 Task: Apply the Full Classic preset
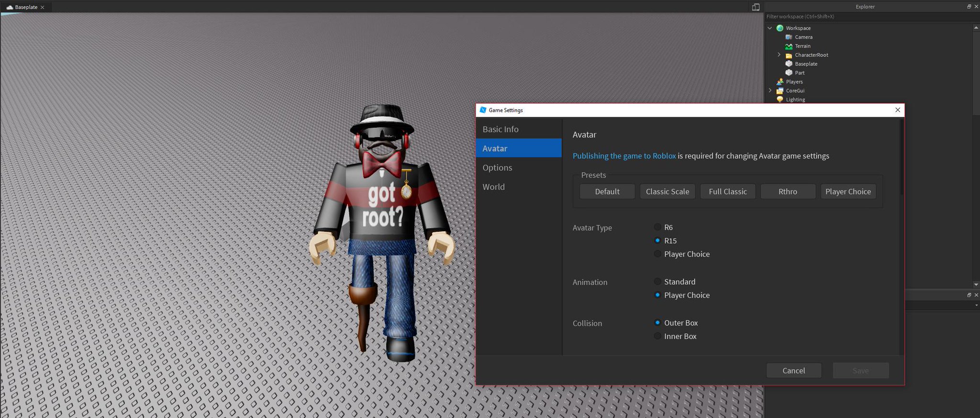728,192
